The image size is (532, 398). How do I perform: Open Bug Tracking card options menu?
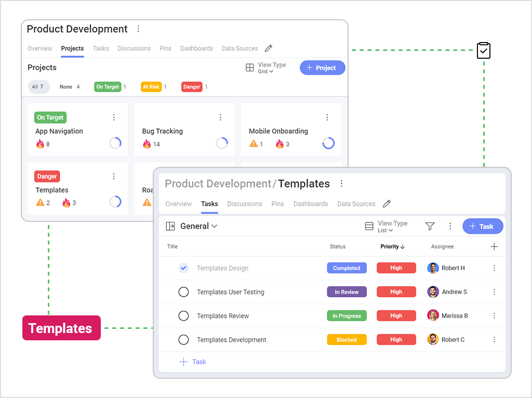(x=220, y=117)
